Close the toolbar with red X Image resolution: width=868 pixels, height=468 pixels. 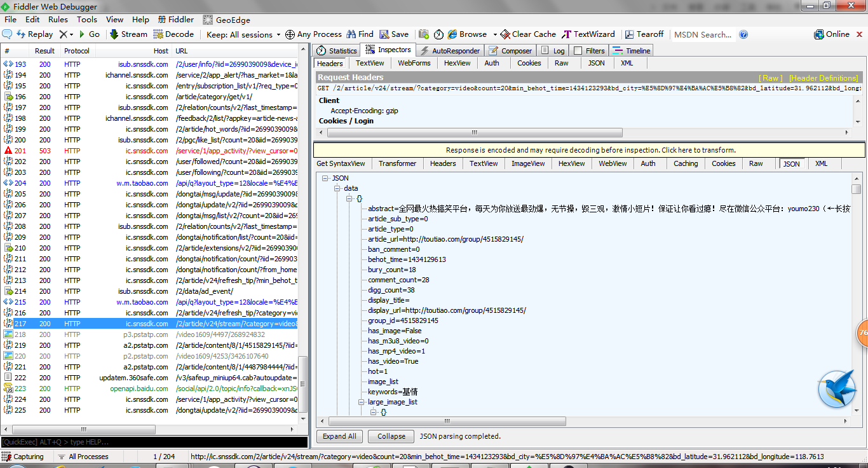(x=859, y=34)
